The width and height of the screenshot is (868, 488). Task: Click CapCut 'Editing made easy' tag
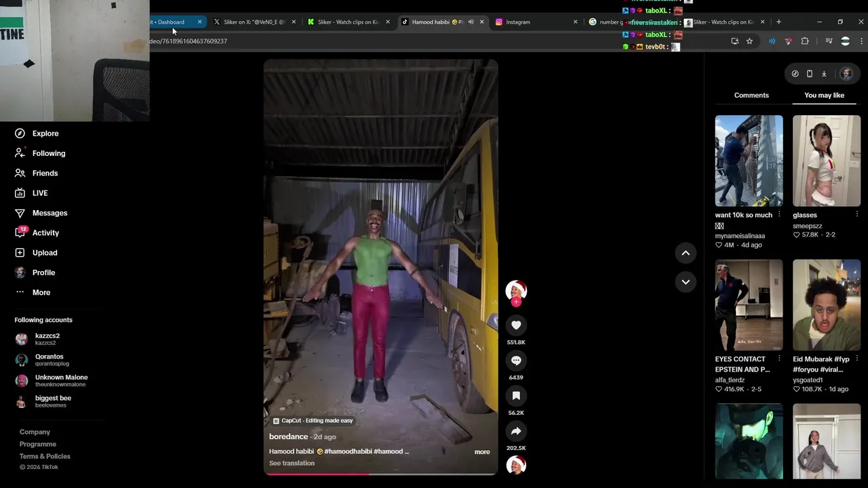click(313, 421)
